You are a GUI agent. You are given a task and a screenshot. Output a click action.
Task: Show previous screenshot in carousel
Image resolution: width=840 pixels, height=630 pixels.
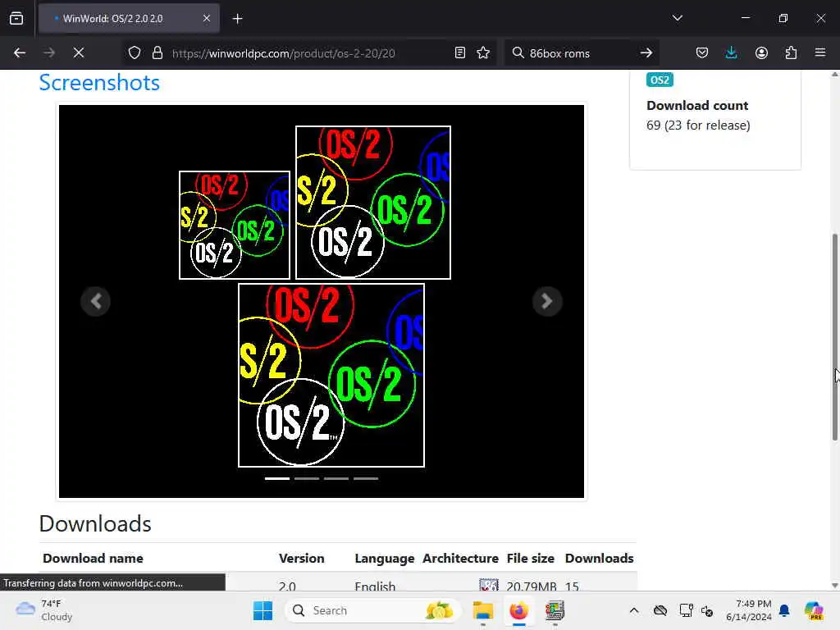[x=96, y=301]
